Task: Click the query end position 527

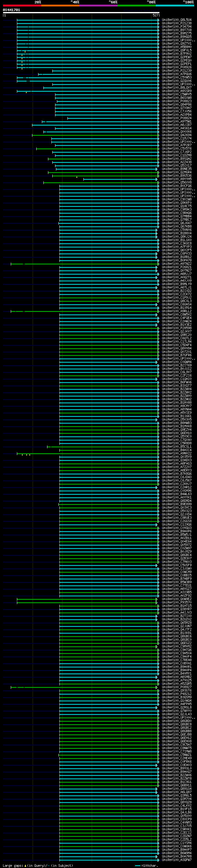Action: 155,15
